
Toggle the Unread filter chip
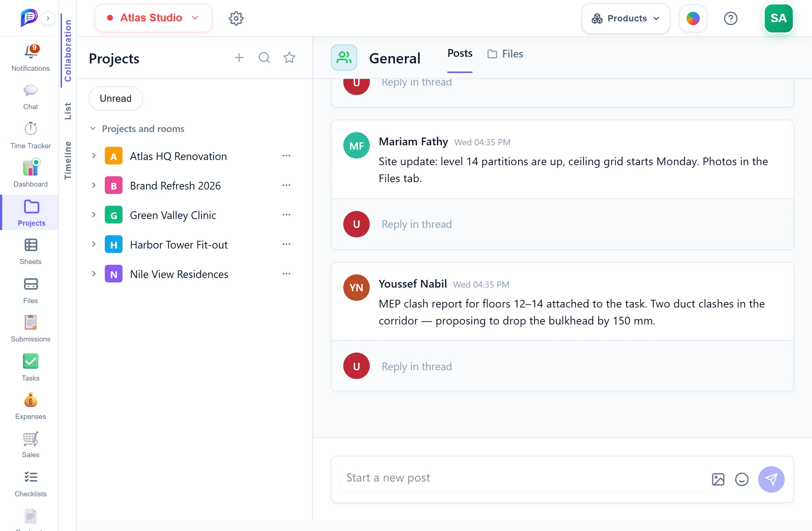click(x=116, y=98)
